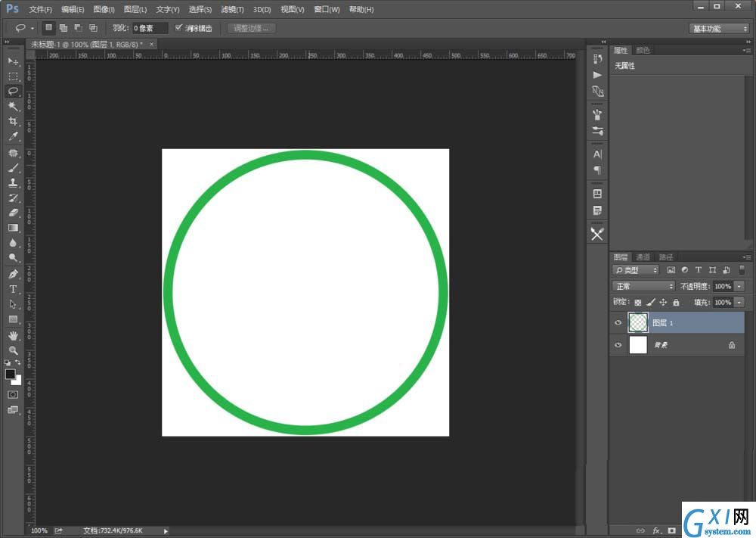The height and width of the screenshot is (538, 756).
Task: Select the Clone Stamp tool
Action: pyautogui.click(x=13, y=182)
